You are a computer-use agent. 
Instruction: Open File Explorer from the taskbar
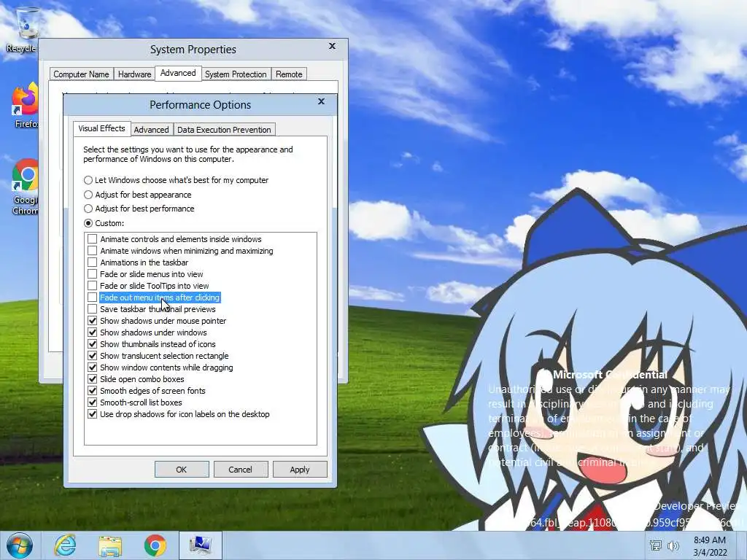(110, 545)
